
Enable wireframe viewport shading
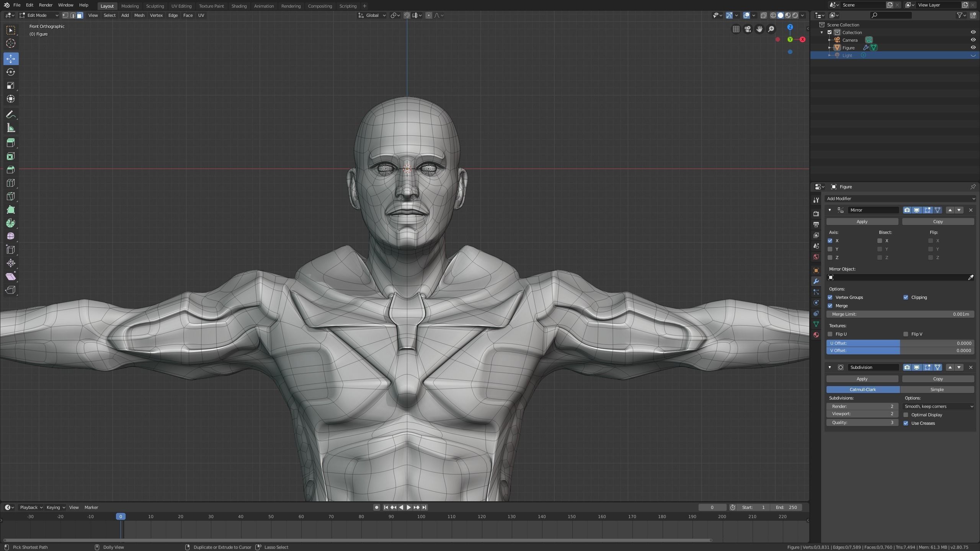(773, 15)
